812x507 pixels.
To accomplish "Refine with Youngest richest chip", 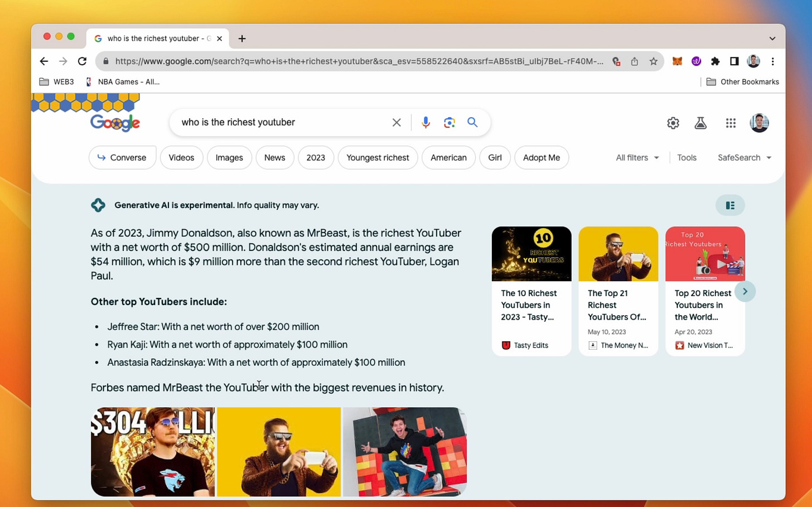I will 378,157.
